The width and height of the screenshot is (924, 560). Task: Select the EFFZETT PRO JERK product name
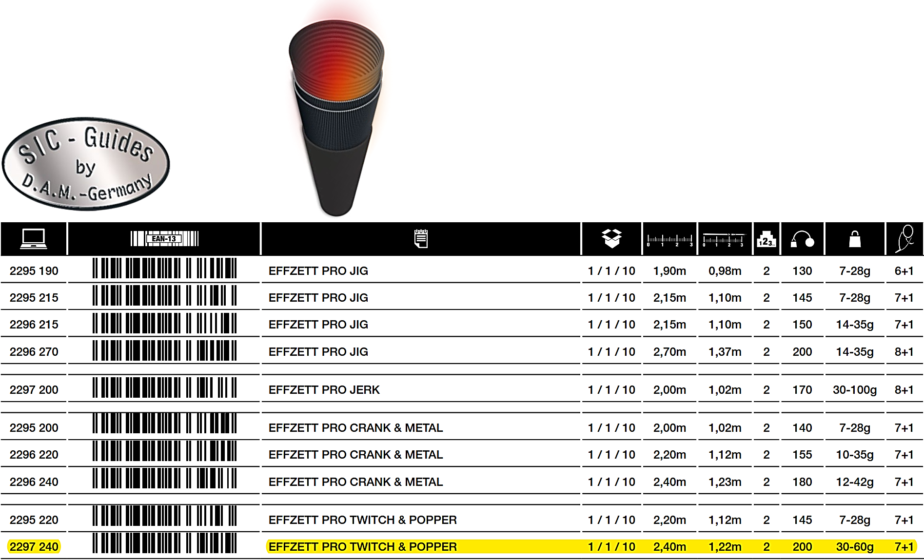[324, 390]
